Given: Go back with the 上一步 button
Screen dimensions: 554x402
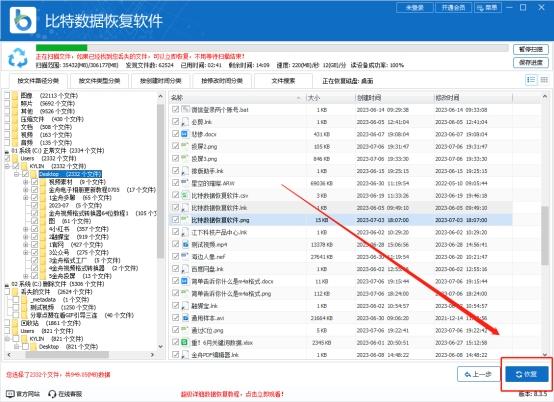Looking at the screenshot, I should tap(478, 374).
